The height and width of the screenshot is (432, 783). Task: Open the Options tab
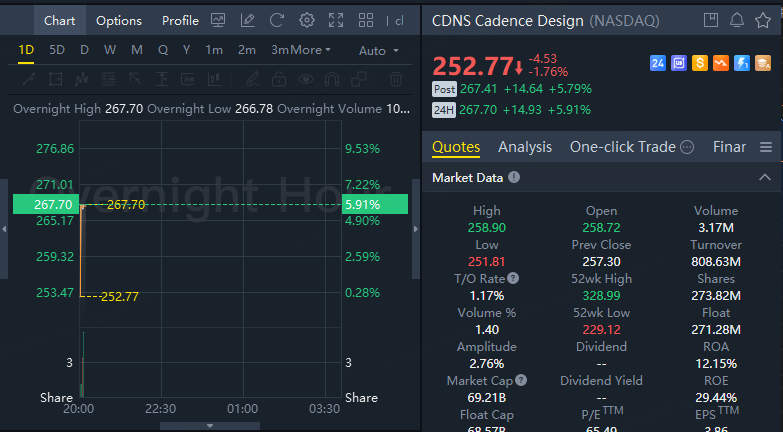pos(119,20)
